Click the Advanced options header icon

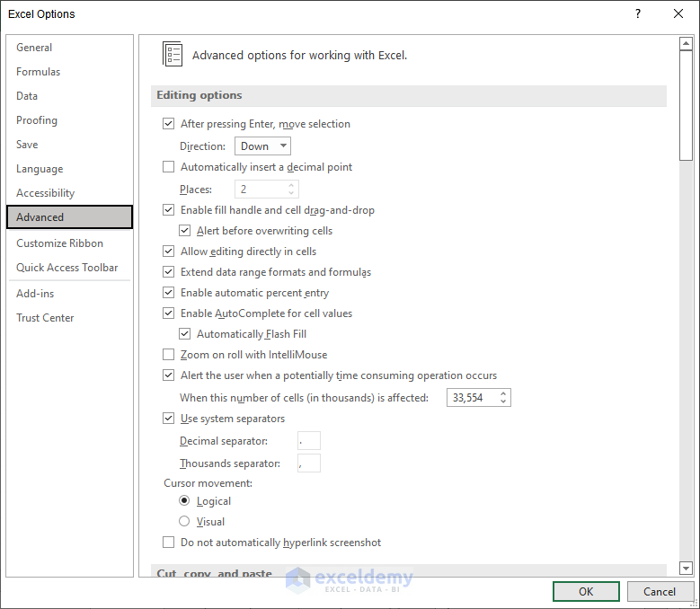click(x=173, y=55)
